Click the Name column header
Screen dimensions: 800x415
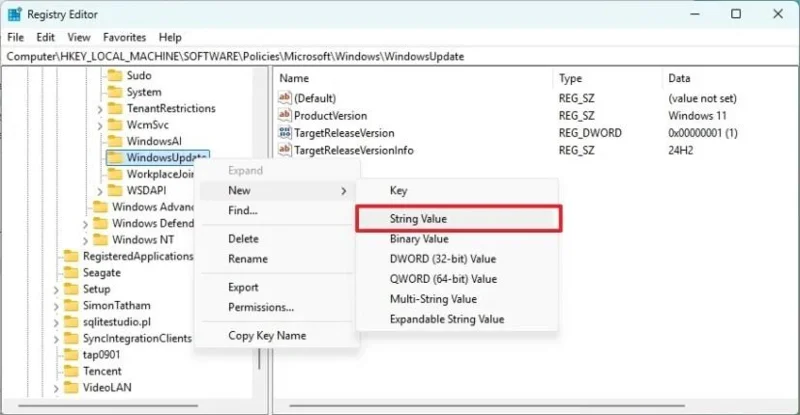coord(414,78)
